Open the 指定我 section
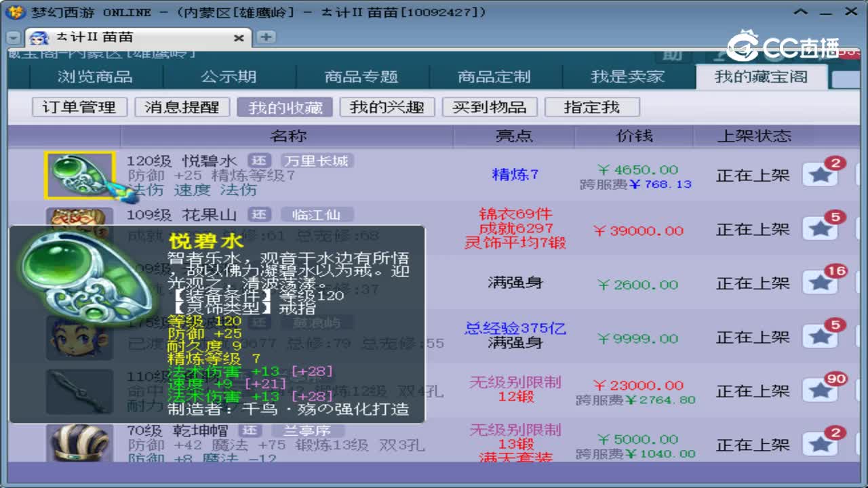Viewport: 868px width, 488px height. (592, 107)
